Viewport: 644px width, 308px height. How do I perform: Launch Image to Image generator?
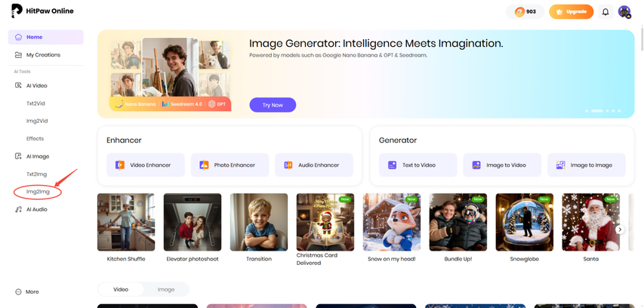(x=587, y=165)
